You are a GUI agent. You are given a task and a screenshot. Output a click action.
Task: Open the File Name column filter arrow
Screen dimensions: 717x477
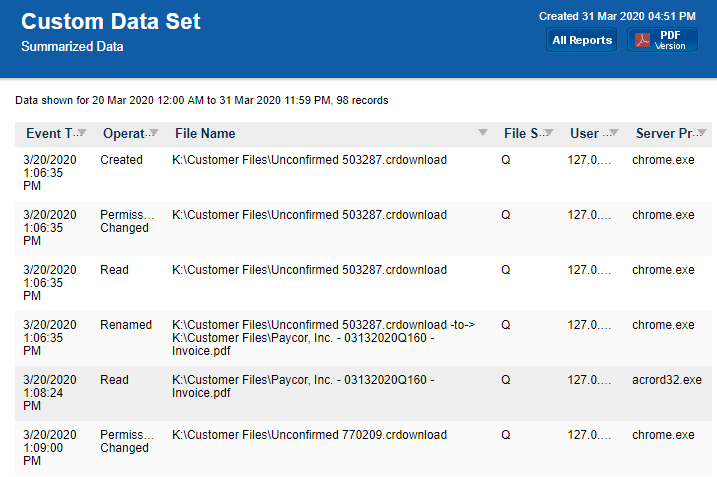coord(483,133)
